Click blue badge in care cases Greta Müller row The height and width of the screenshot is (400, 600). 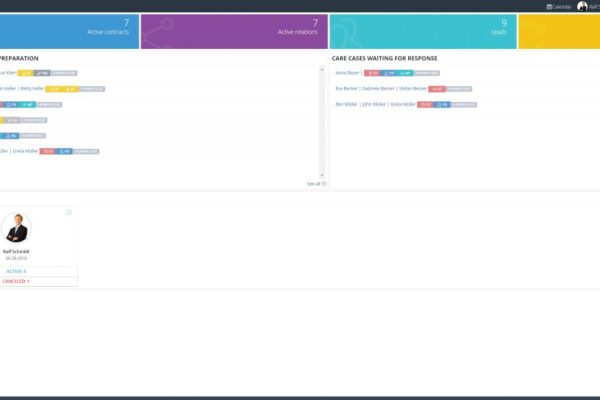pos(442,104)
